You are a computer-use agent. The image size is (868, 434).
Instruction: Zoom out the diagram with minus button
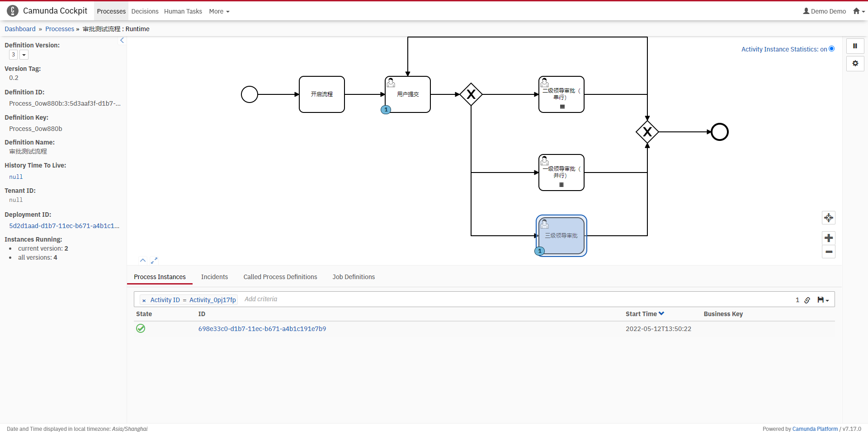[828, 252]
